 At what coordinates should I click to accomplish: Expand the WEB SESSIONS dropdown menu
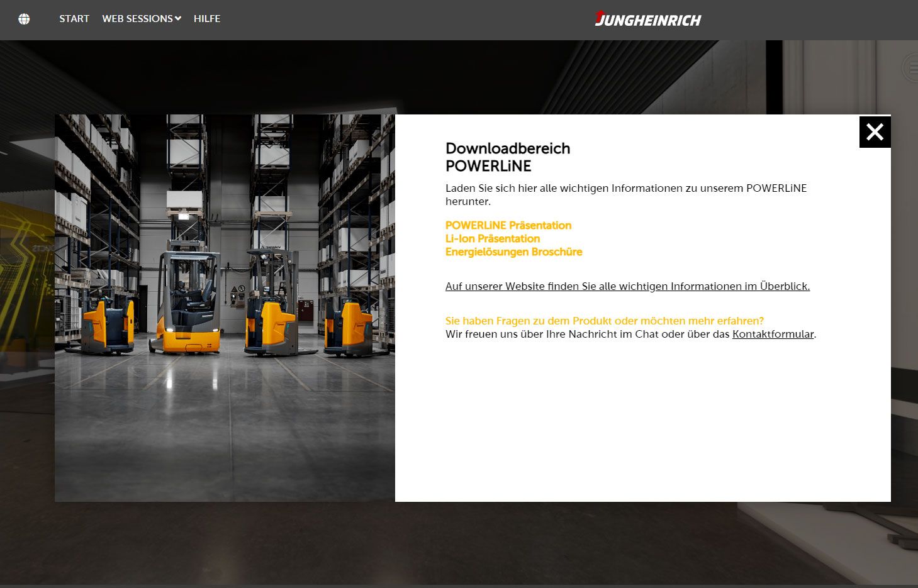pos(142,19)
